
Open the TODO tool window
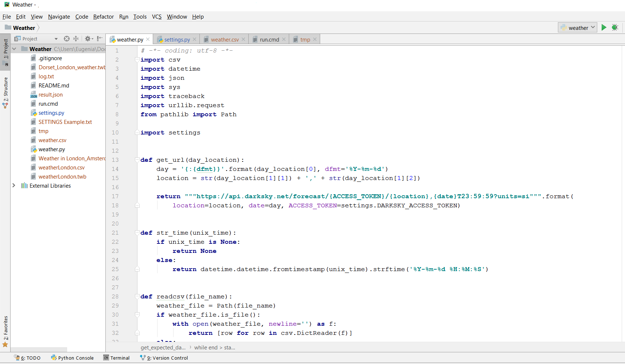(27, 358)
